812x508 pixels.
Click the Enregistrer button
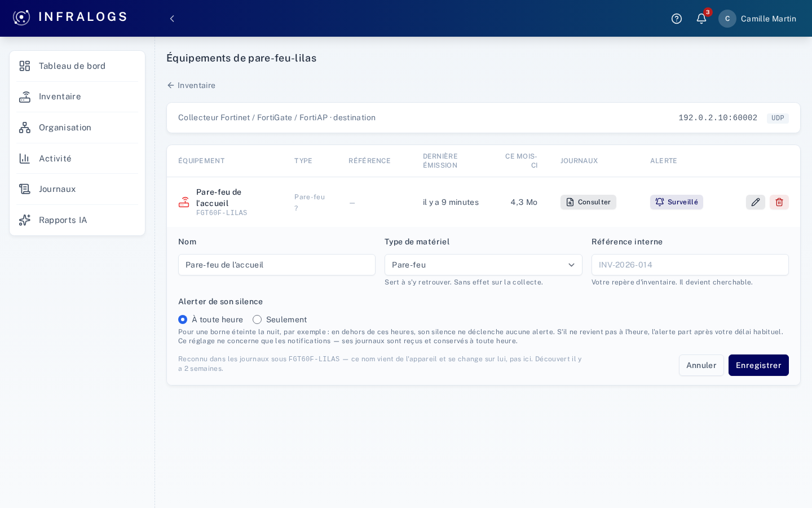758,365
